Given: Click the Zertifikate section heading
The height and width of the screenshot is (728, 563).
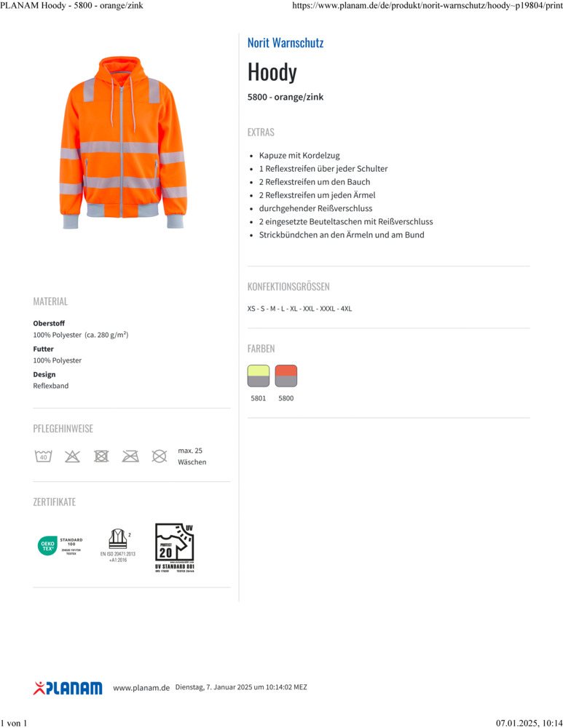Looking at the screenshot, I should coord(55,502).
